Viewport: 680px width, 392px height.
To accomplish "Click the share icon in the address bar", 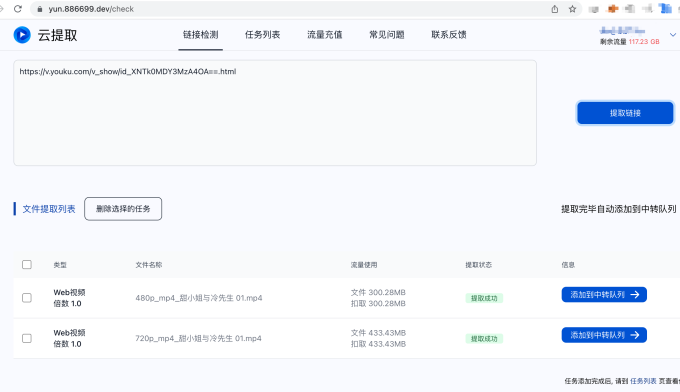I will coord(555,9).
